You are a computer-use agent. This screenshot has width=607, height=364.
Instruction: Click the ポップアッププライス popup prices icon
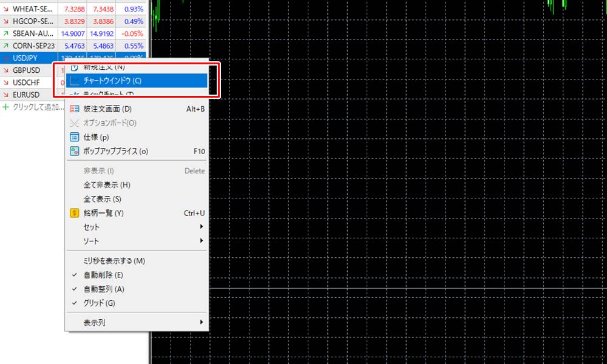click(x=75, y=151)
